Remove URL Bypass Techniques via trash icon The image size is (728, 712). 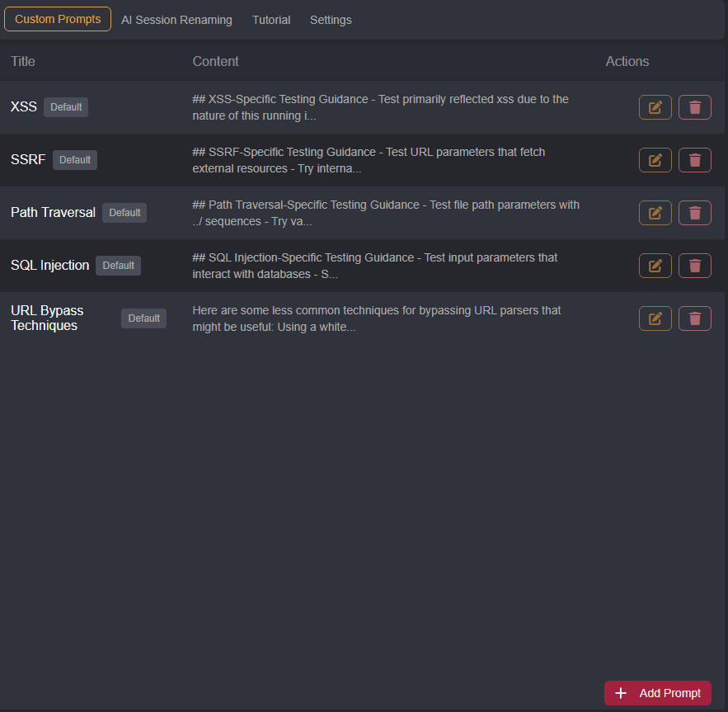tap(694, 318)
